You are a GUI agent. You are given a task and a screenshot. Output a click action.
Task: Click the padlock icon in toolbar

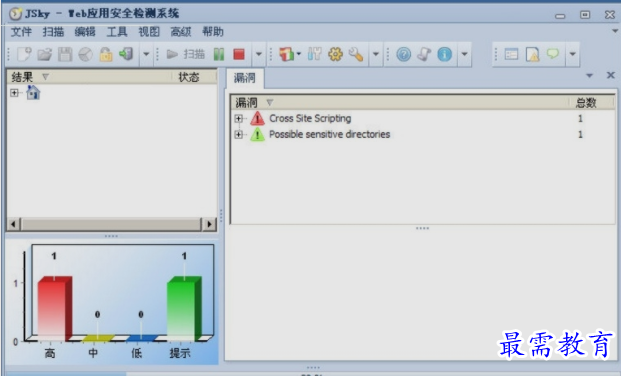106,54
